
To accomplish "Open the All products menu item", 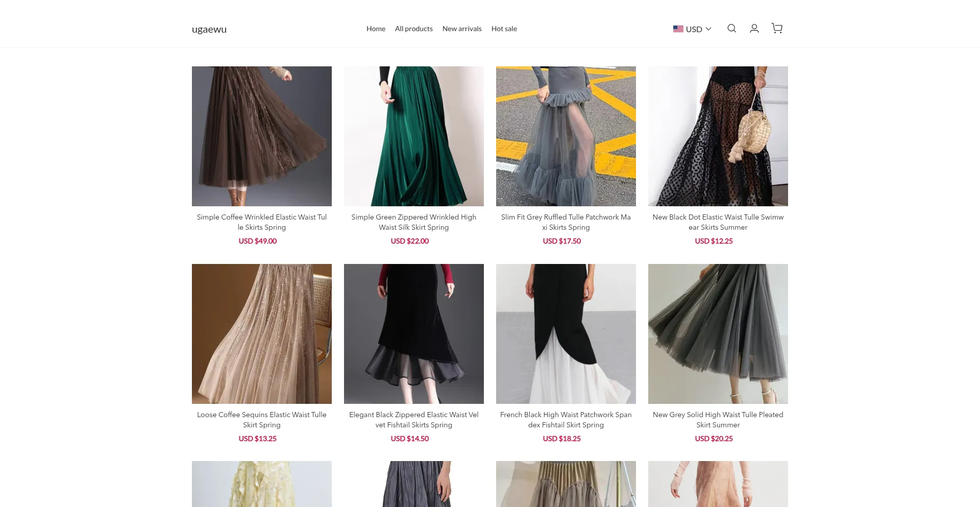I will [x=413, y=29].
